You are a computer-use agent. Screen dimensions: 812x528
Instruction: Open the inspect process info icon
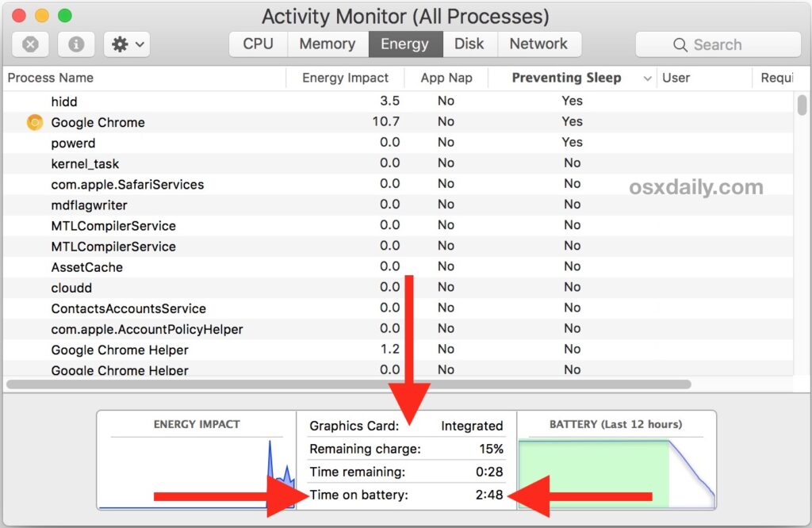75,44
